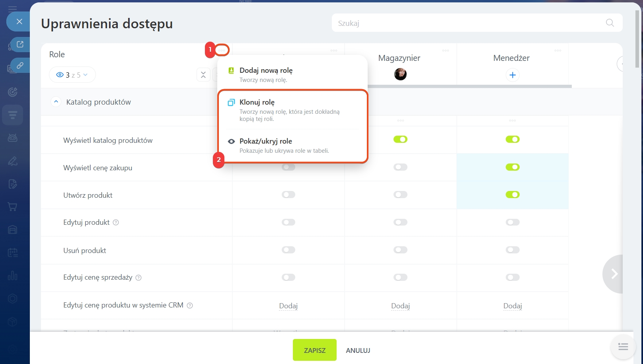Open the pencil signature icon in the sidebar

pos(13,161)
